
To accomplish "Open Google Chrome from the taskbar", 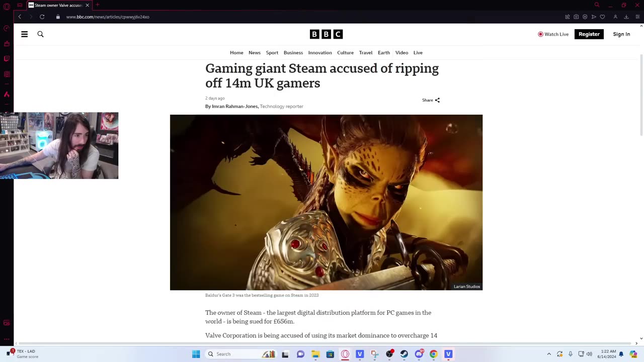I will [x=434, y=354].
